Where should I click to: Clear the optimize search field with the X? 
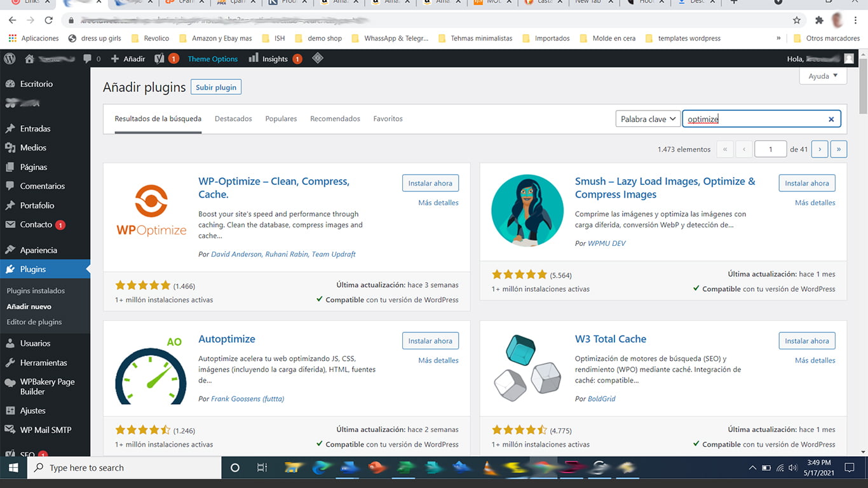(831, 119)
